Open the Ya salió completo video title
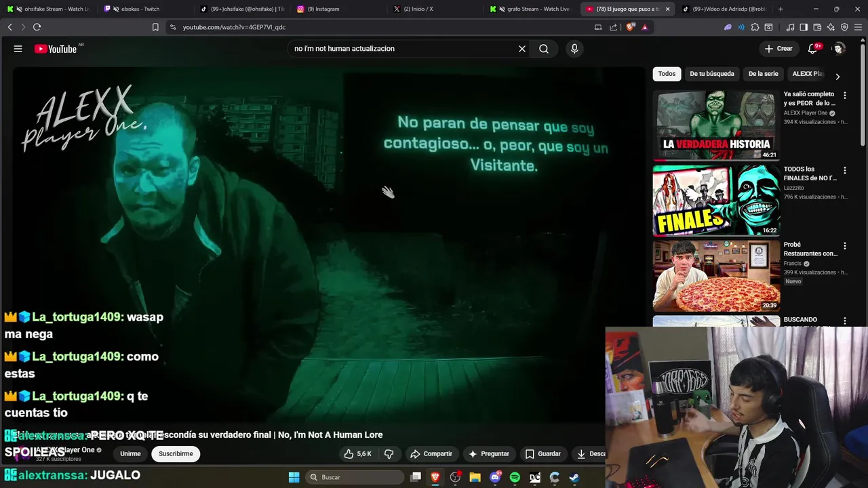The height and width of the screenshot is (488, 868). 809,99
